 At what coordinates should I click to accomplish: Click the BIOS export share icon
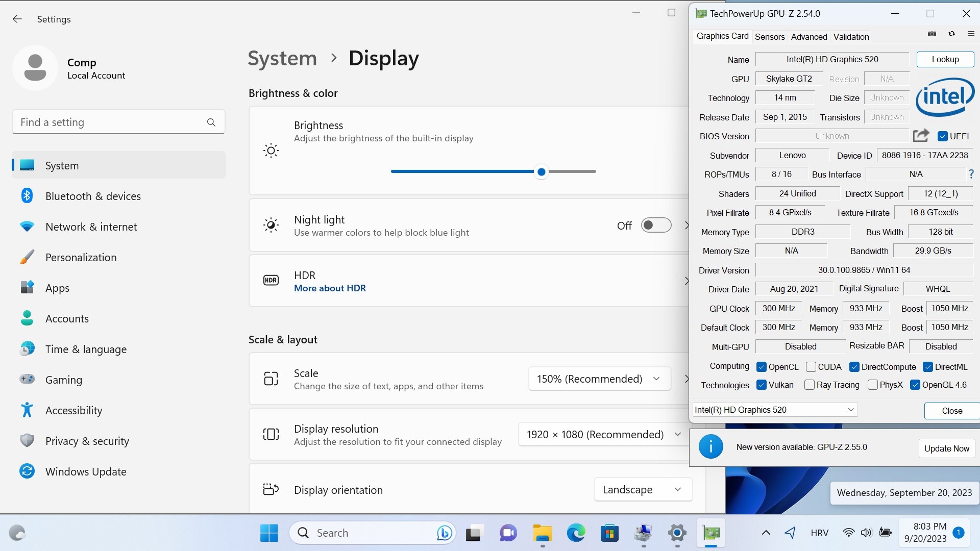(921, 136)
